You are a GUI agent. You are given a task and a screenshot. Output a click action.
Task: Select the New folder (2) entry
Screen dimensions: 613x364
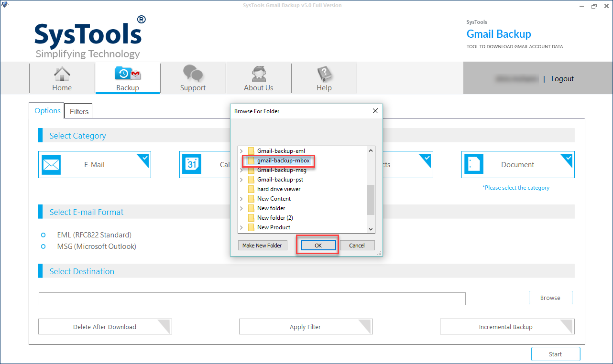(x=275, y=218)
